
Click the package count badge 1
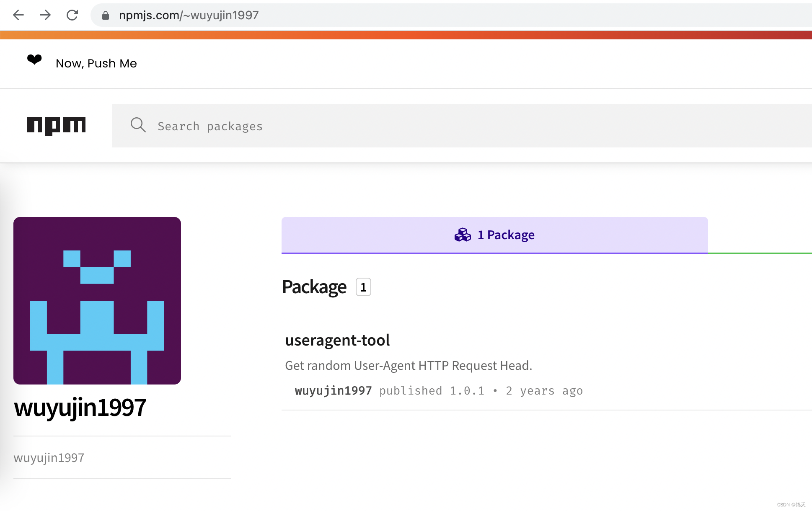[363, 287]
